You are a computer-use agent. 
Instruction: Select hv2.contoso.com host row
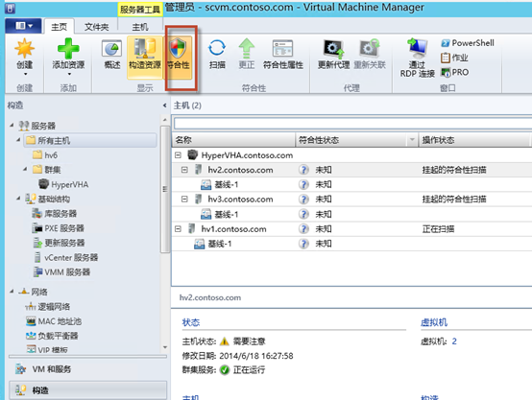[351, 170]
